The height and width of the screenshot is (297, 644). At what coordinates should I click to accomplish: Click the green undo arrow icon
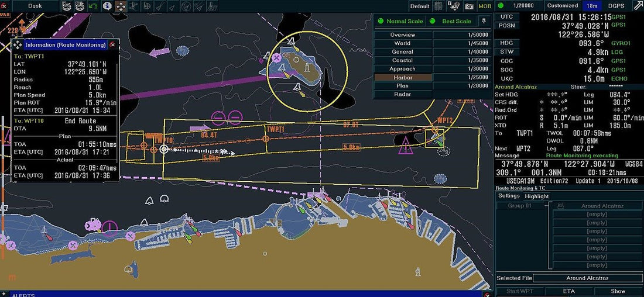93,6
